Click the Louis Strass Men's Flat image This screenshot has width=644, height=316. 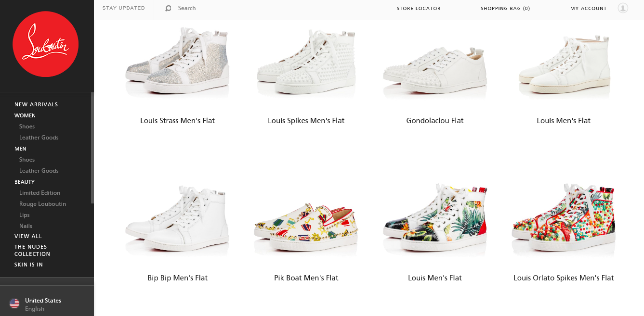[177, 63]
